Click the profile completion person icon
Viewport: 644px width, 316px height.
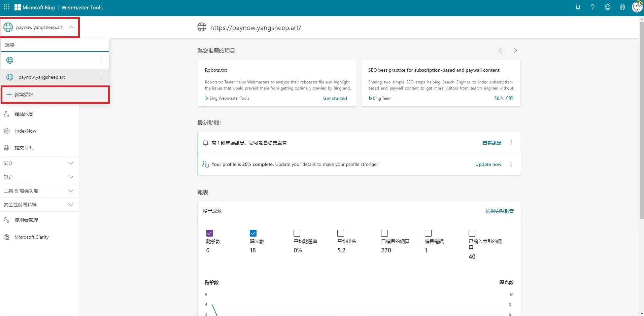tap(206, 164)
